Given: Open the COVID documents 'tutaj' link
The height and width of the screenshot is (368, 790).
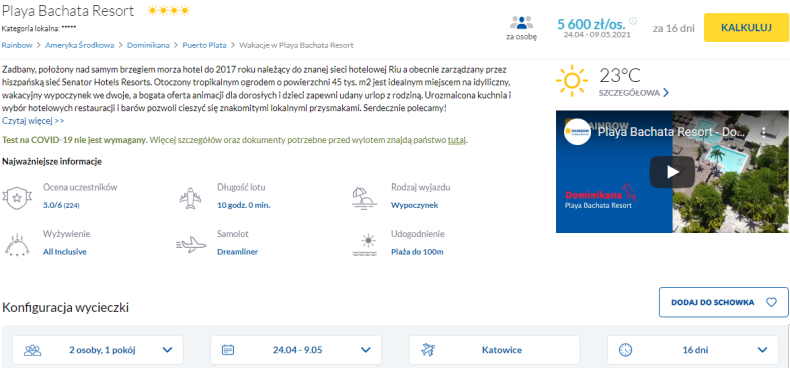Looking at the screenshot, I should [456, 140].
